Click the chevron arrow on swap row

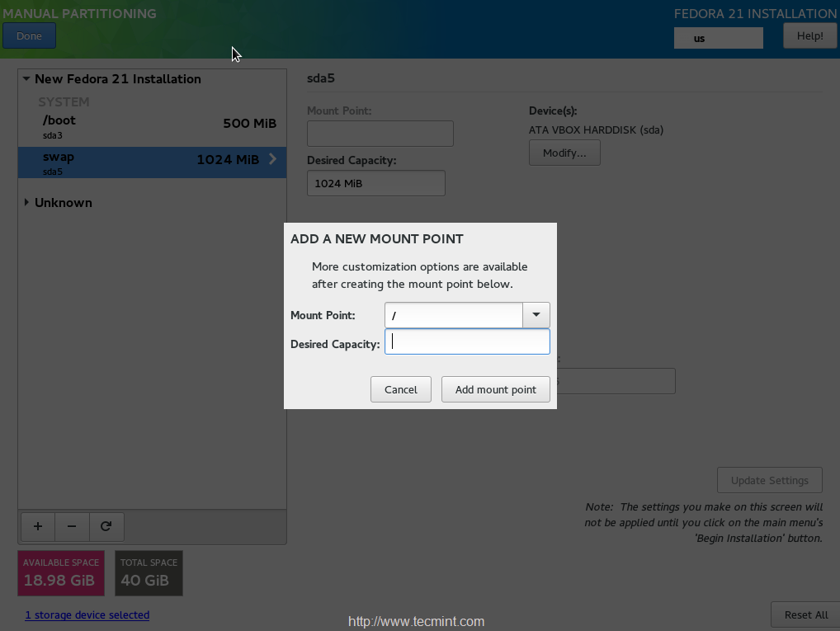(x=272, y=159)
